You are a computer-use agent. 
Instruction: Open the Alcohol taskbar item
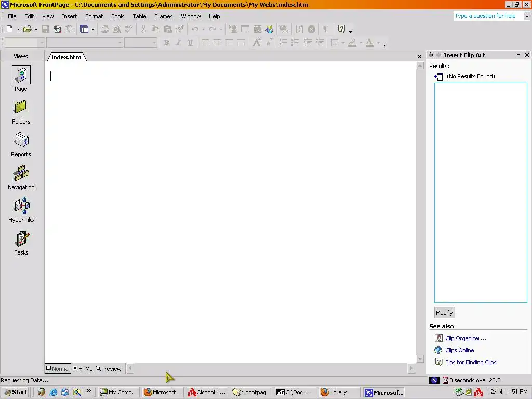(x=207, y=392)
